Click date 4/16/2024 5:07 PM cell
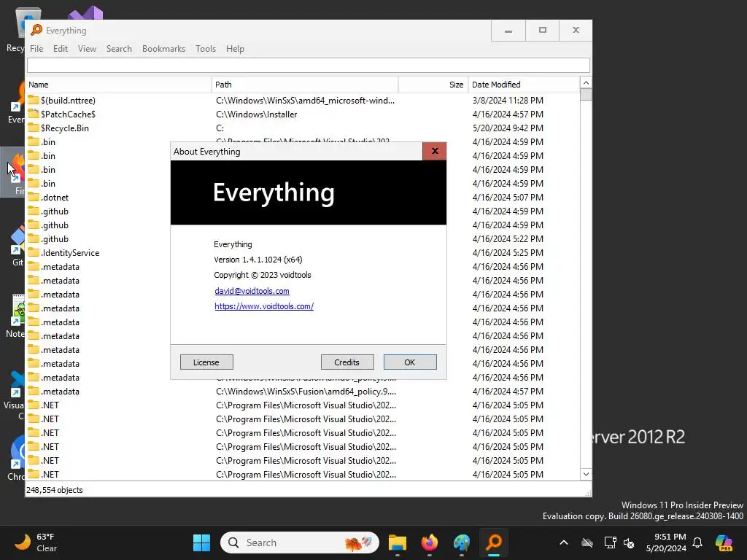Screen dimensions: 747x560 point(508,197)
